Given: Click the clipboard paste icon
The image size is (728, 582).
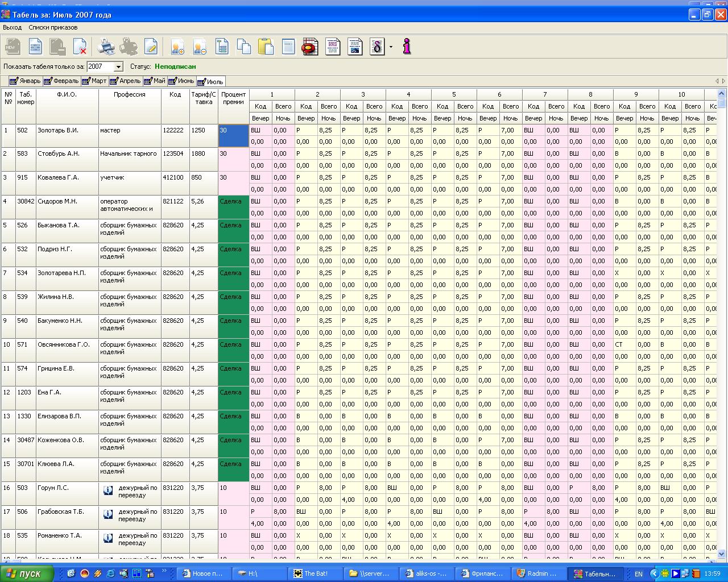Looking at the screenshot, I should [266, 47].
